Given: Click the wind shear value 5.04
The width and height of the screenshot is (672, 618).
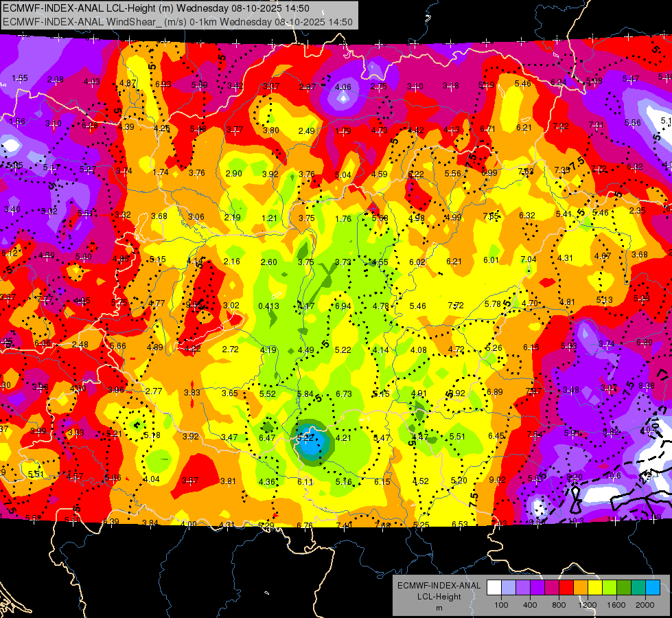Looking at the screenshot, I should (343, 175).
